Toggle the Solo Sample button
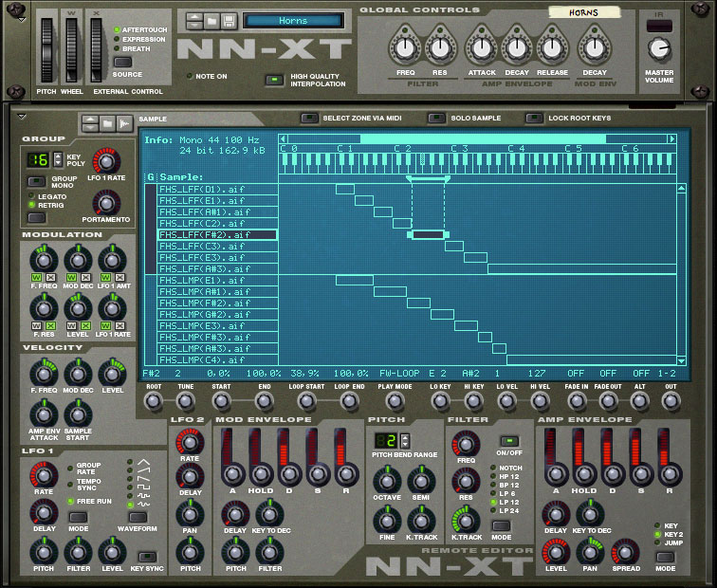 [436, 118]
